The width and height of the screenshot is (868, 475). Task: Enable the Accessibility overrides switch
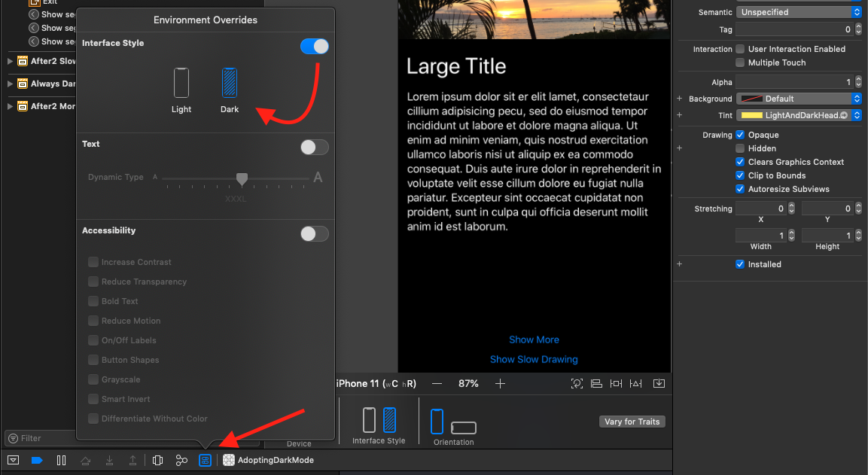(314, 233)
